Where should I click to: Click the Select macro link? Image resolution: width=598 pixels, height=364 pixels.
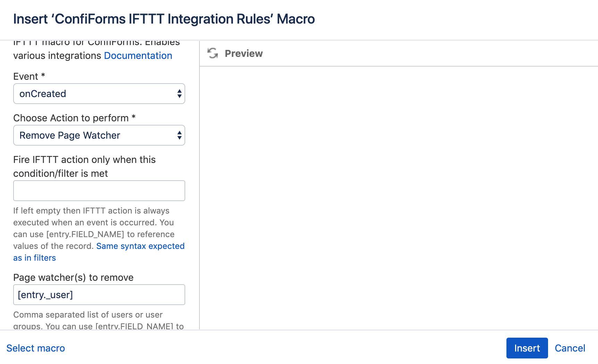pyautogui.click(x=36, y=348)
